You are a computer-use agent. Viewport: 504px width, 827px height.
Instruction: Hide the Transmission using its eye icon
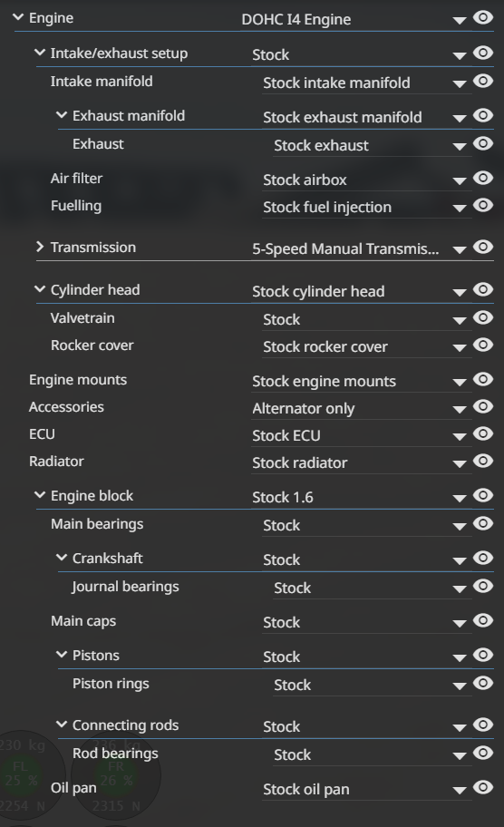[483, 247]
